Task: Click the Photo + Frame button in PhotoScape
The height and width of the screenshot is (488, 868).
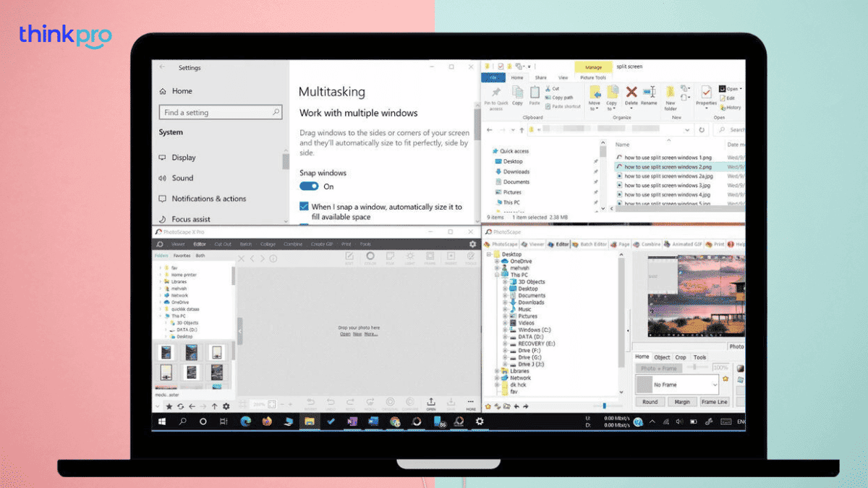Action: point(658,368)
